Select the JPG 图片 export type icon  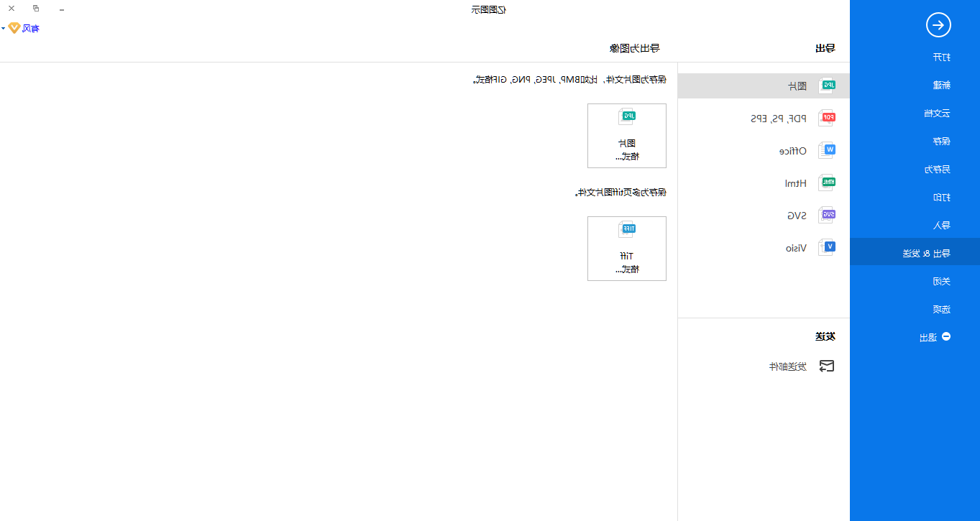click(827, 86)
